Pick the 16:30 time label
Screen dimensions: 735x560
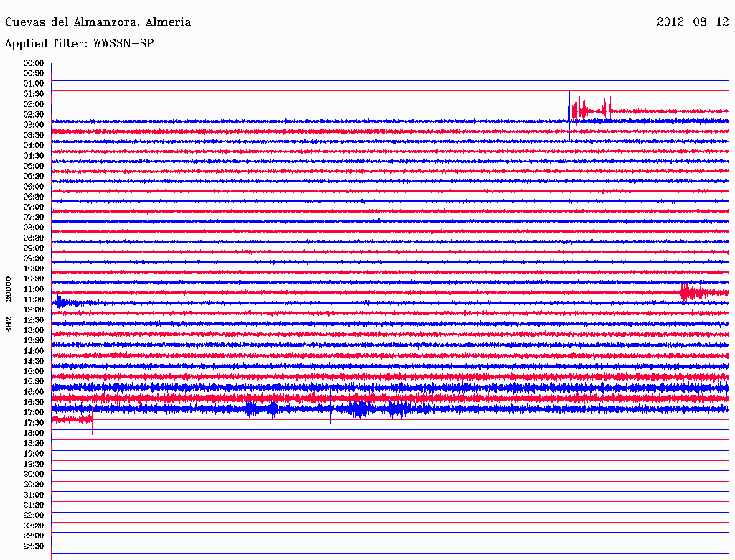pyautogui.click(x=34, y=402)
